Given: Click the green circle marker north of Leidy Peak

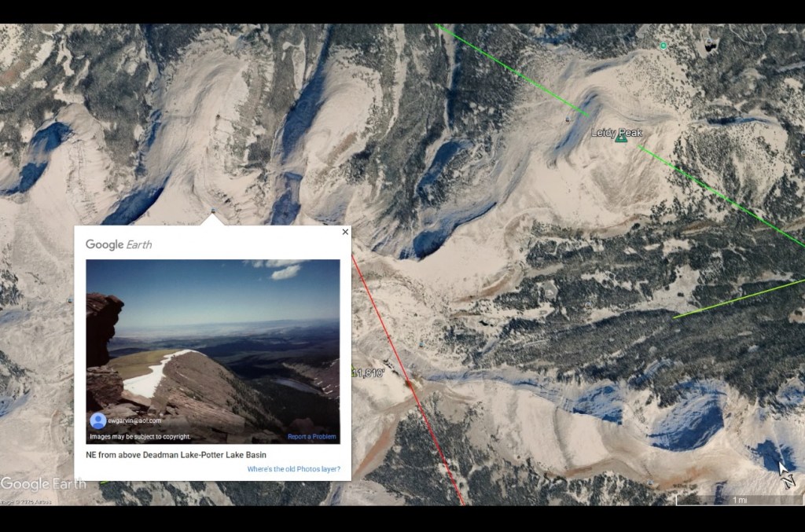Looking at the screenshot, I should (663, 46).
